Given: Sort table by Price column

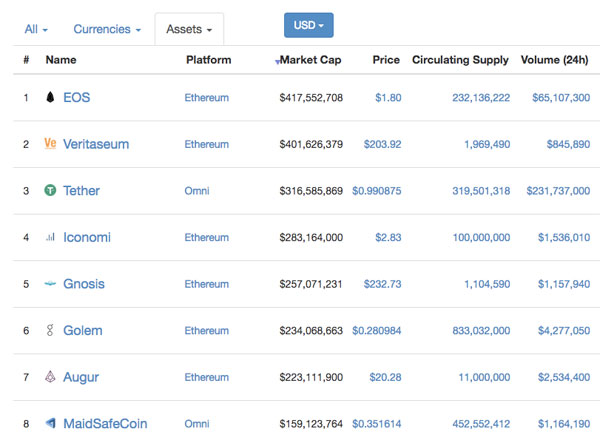Looking at the screenshot, I should (x=386, y=60).
